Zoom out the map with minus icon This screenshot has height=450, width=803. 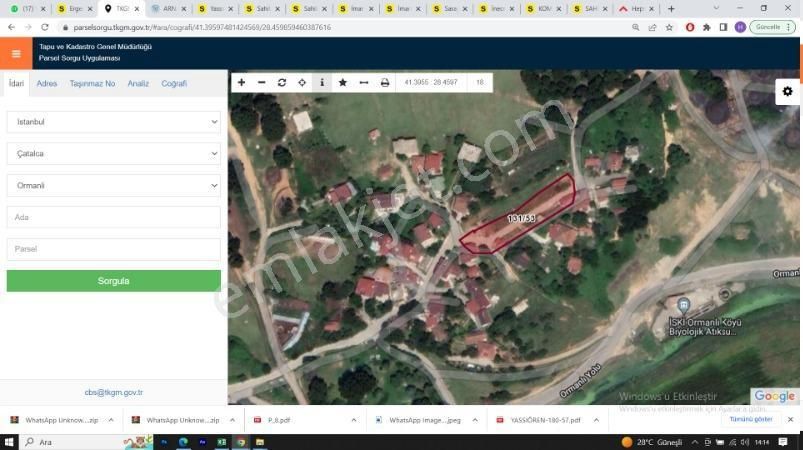tap(261, 82)
